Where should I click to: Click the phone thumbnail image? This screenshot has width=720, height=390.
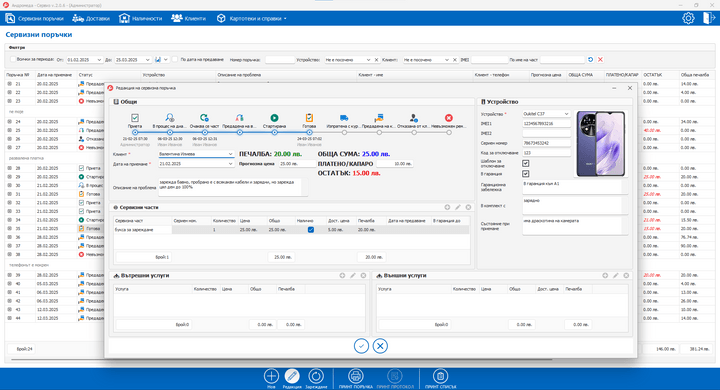[601, 143]
